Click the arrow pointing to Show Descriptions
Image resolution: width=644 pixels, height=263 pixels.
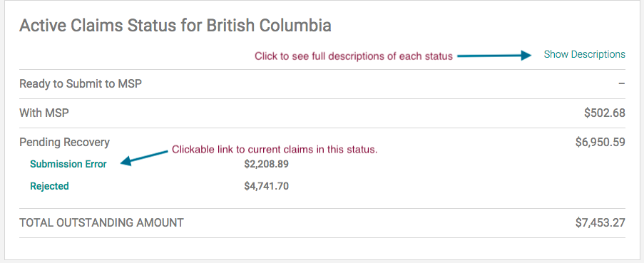pos(494,56)
